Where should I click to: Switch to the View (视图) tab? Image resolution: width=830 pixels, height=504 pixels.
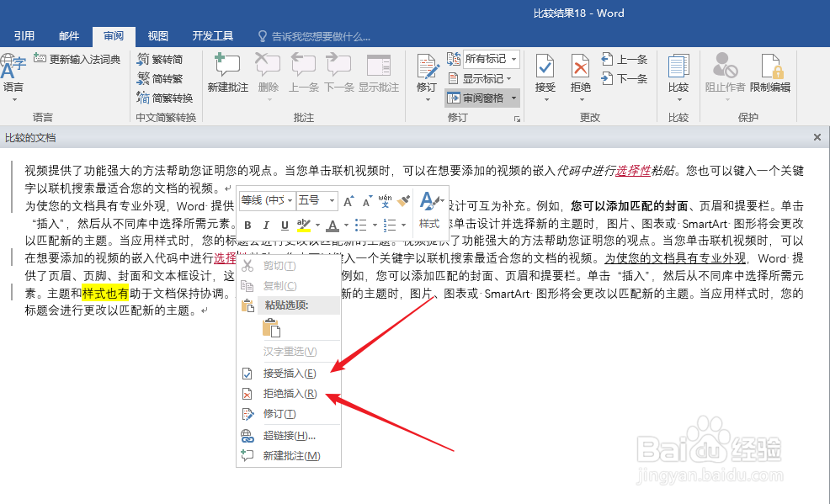click(x=157, y=36)
